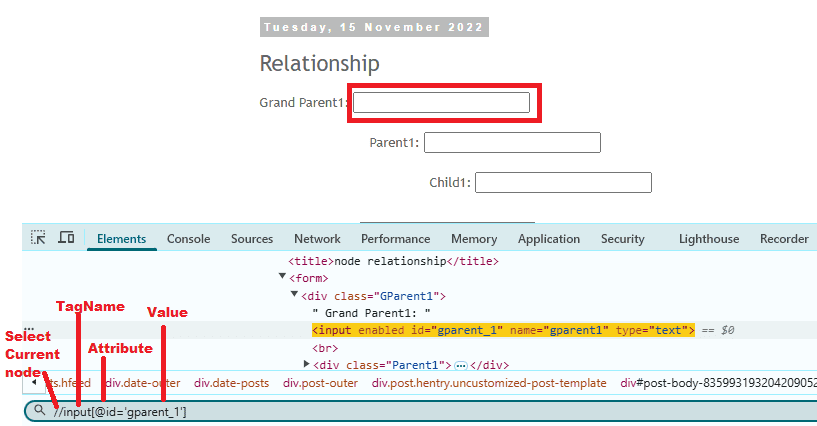Viewport: 817px width, 426px height.
Task: Click the div.date-posts breadcrumb
Action: coord(232,383)
